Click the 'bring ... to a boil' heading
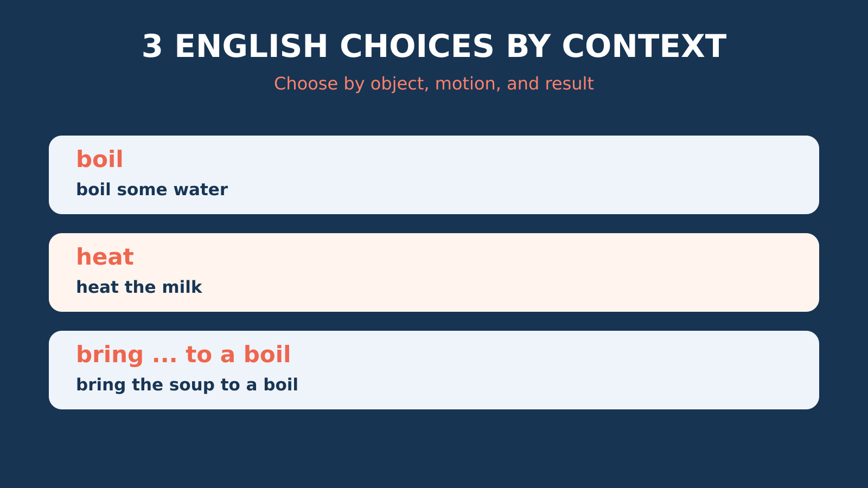Viewport: 868px width, 488px height. click(183, 355)
